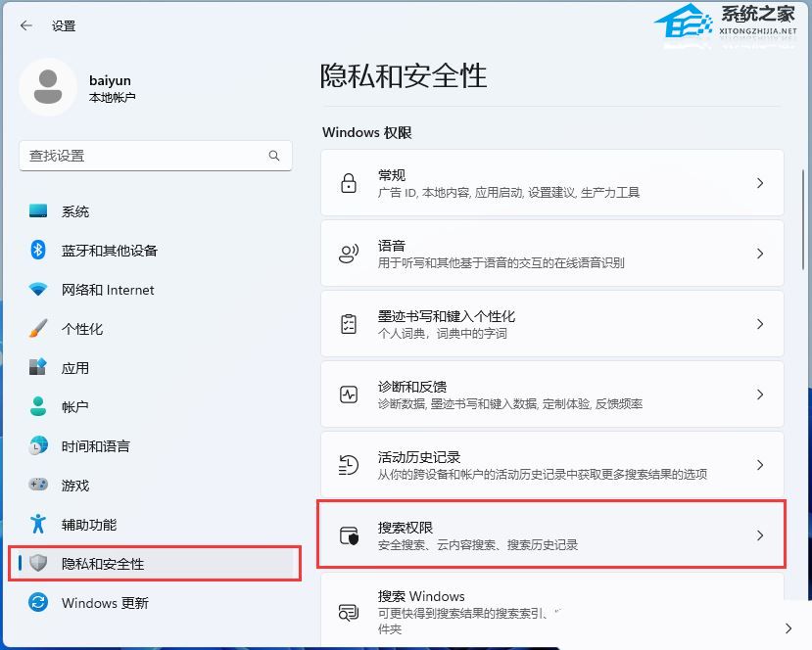Click the Windows 权限 section heading
Image resolution: width=812 pixels, height=650 pixels.
tap(366, 132)
